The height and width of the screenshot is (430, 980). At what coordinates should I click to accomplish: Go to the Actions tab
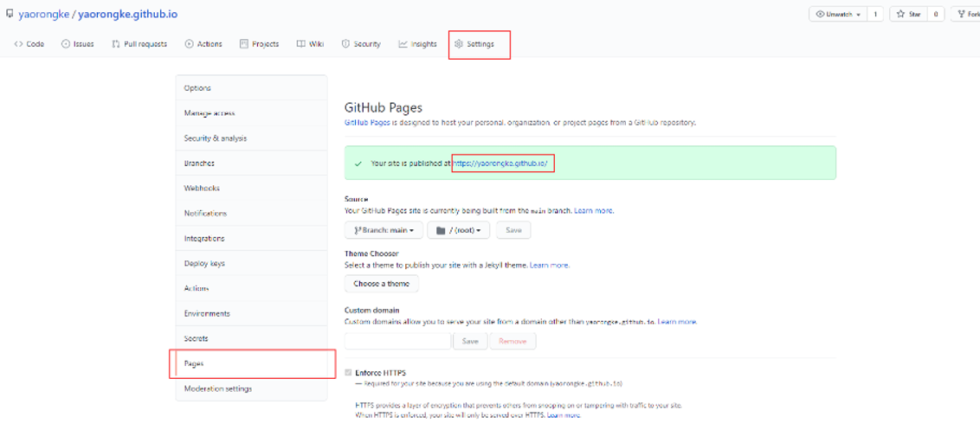[x=203, y=44]
